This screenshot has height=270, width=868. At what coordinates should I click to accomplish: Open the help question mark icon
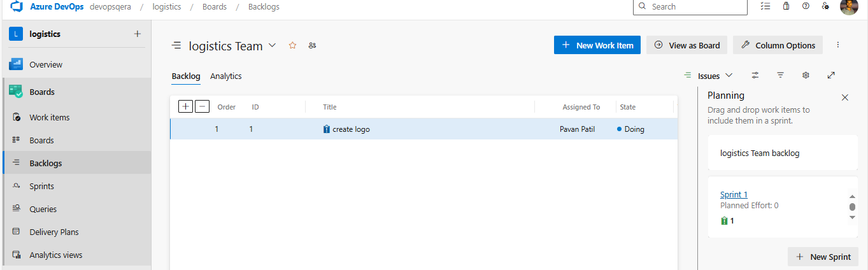click(x=806, y=6)
